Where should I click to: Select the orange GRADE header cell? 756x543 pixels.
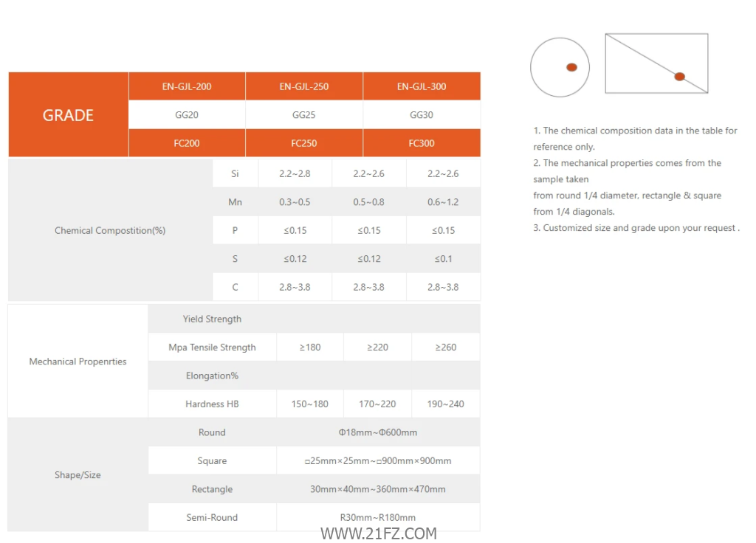[x=68, y=115]
